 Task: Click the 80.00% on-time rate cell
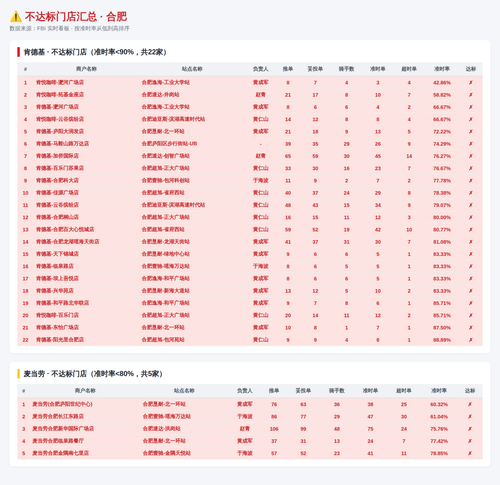coord(442,217)
